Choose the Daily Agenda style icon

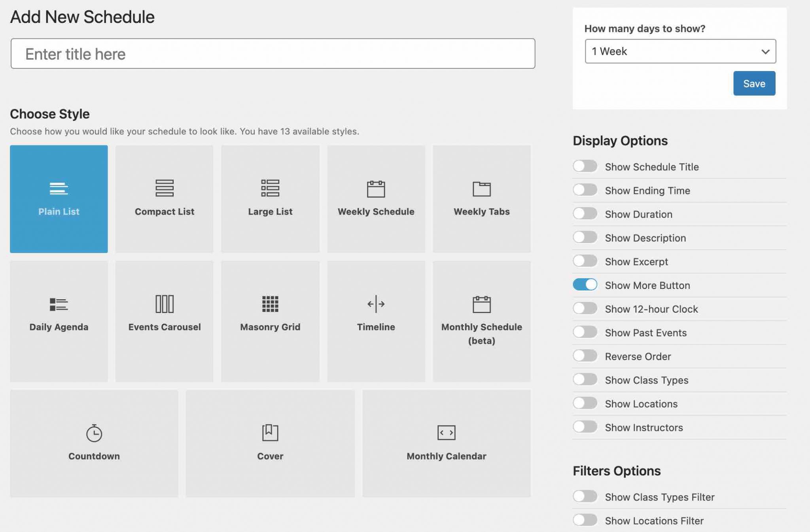59,304
